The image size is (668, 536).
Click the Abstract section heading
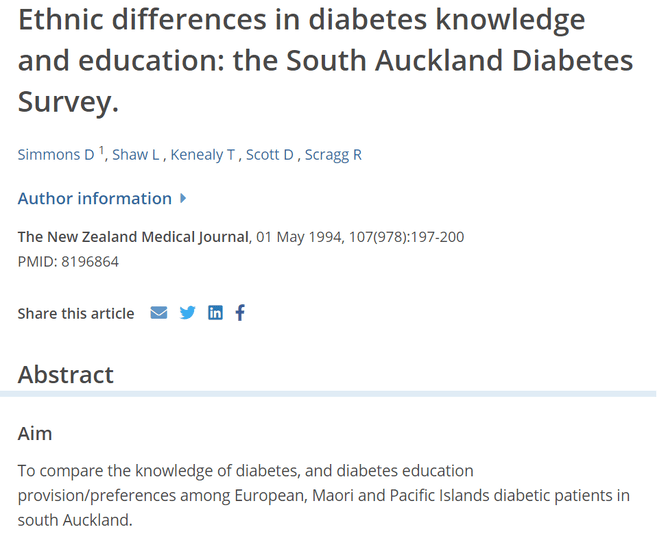(66, 375)
